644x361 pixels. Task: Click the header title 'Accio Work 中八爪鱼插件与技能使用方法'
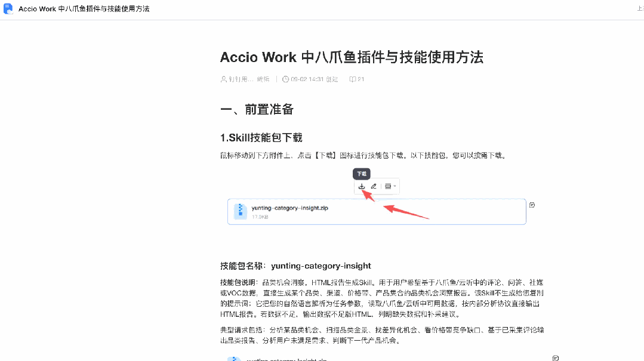[84, 9]
